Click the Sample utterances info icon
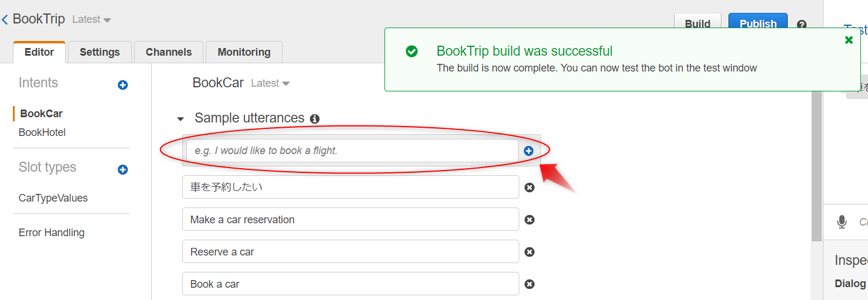868x300 pixels. (x=315, y=119)
